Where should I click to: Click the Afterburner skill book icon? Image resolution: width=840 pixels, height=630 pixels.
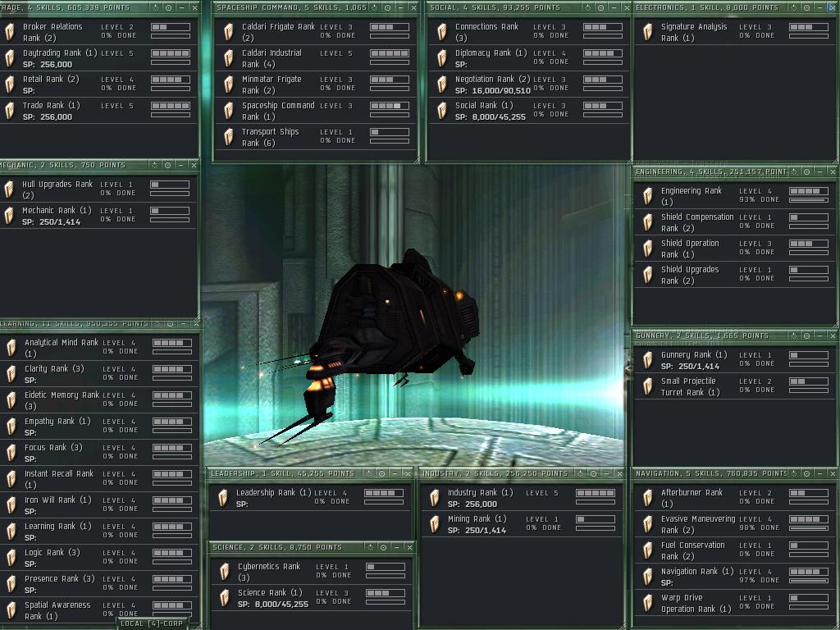(x=648, y=498)
